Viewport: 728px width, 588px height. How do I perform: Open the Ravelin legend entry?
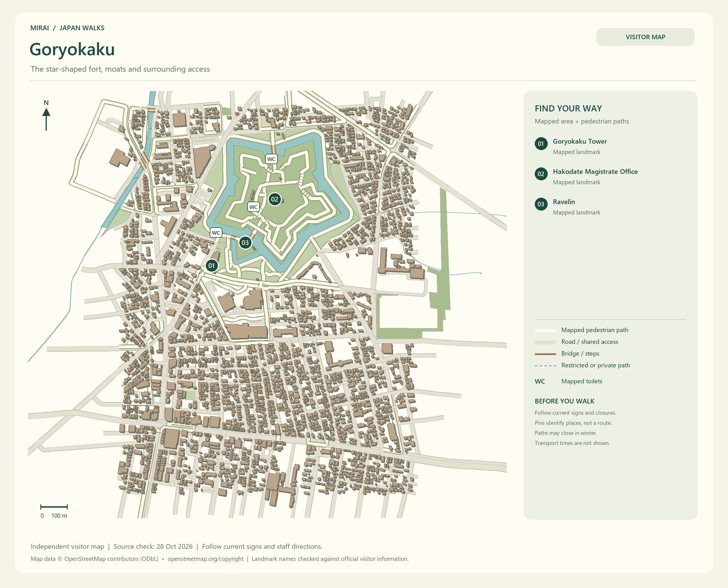(x=568, y=207)
